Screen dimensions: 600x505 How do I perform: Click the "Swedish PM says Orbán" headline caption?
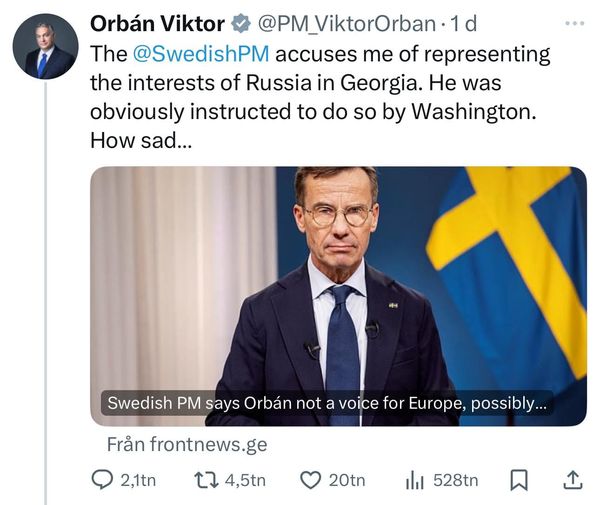click(x=328, y=405)
